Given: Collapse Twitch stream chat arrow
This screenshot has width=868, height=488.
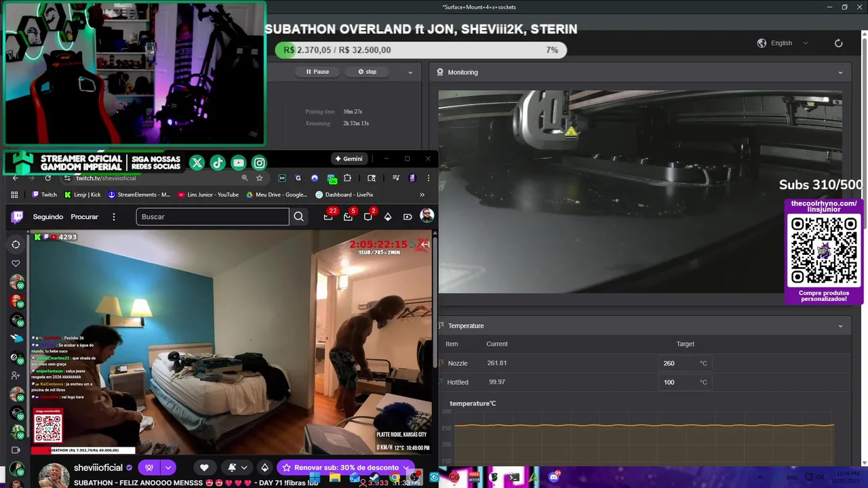Looking at the screenshot, I should pyautogui.click(x=425, y=244).
